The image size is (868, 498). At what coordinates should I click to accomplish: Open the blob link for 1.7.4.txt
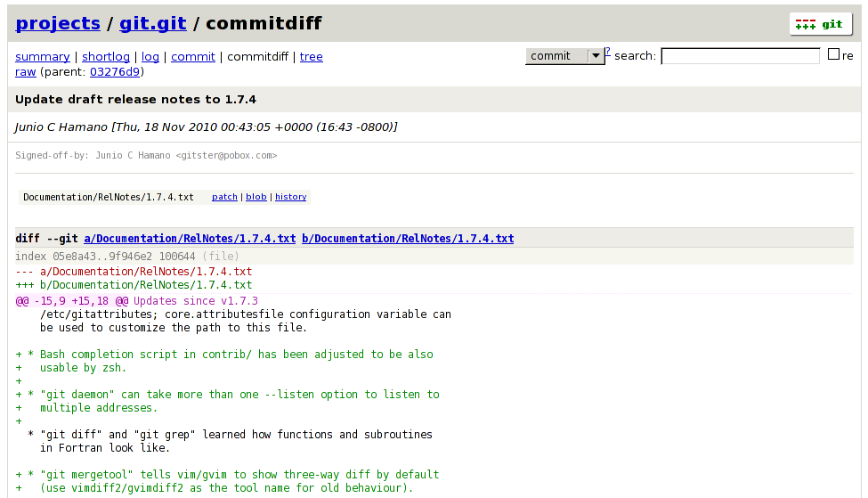[x=256, y=197]
